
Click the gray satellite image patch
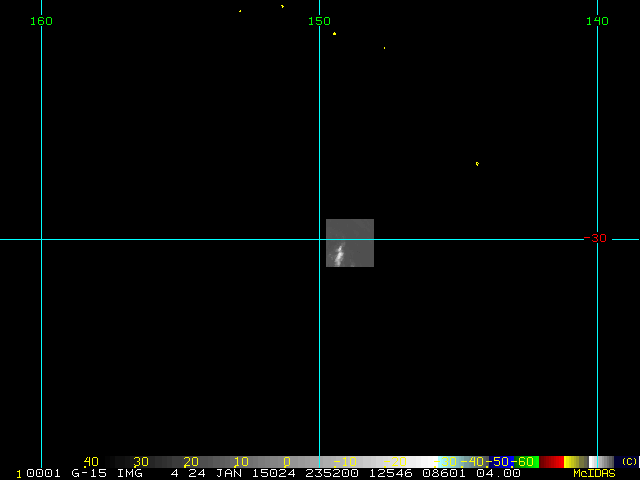350,242
